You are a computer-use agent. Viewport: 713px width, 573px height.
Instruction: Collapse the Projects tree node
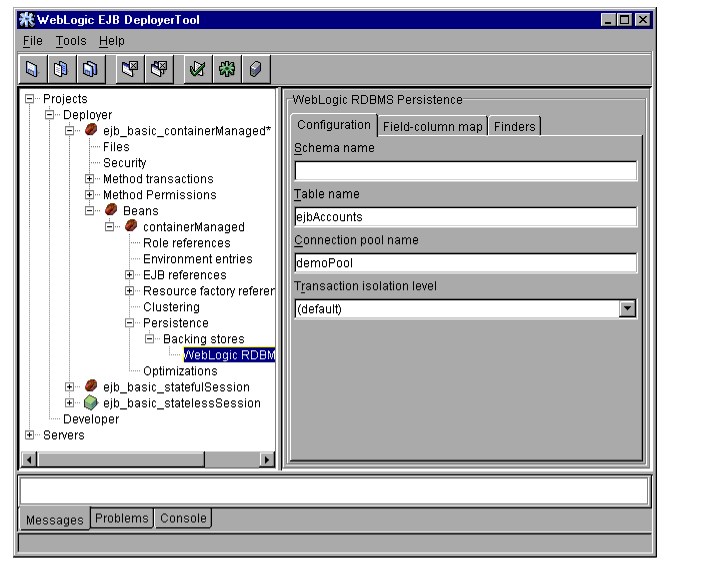pyautogui.click(x=30, y=99)
